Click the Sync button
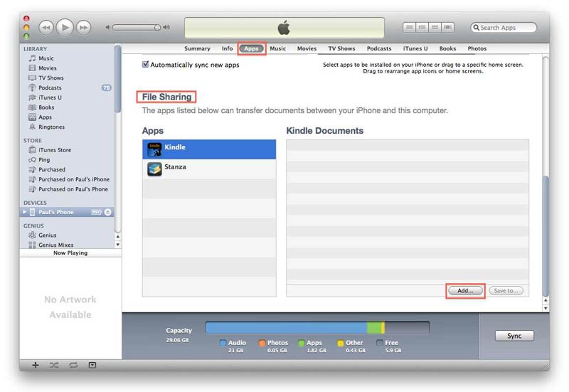This screenshot has height=392, width=569. [514, 336]
